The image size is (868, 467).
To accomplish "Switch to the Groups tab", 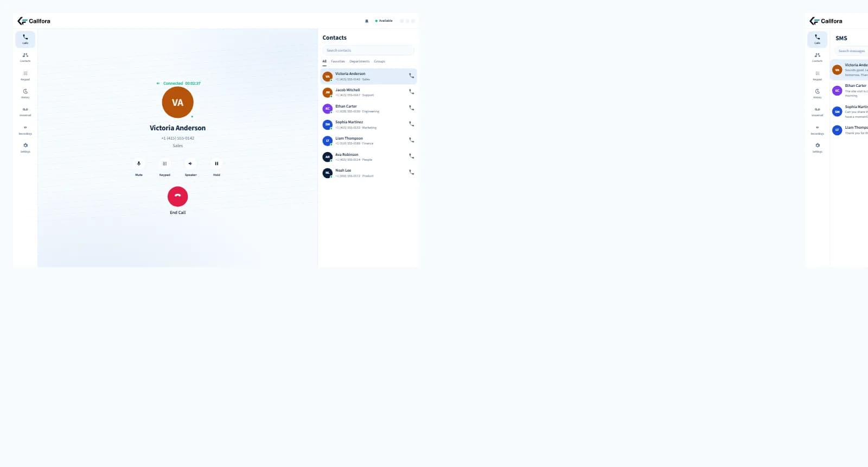I will coord(379,61).
